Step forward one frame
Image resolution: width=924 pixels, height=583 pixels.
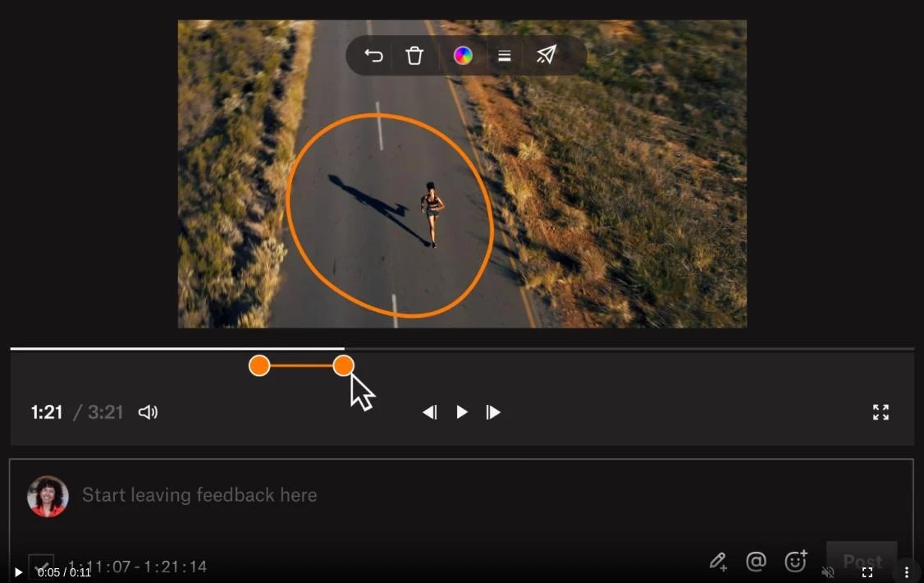click(493, 412)
